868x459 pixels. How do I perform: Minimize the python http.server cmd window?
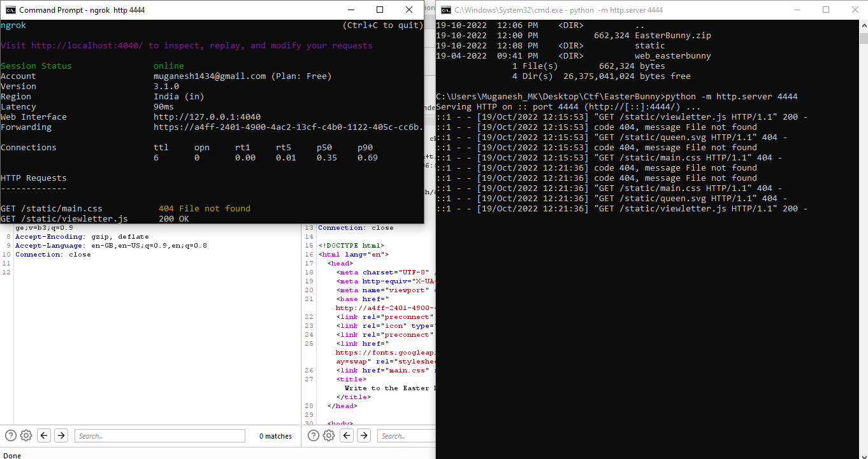pos(797,10)
